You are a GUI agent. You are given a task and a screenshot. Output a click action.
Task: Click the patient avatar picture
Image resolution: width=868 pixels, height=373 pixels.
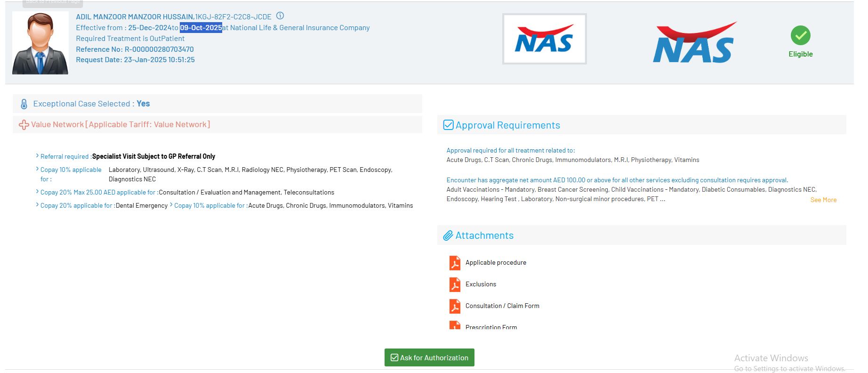pos(40,43)
